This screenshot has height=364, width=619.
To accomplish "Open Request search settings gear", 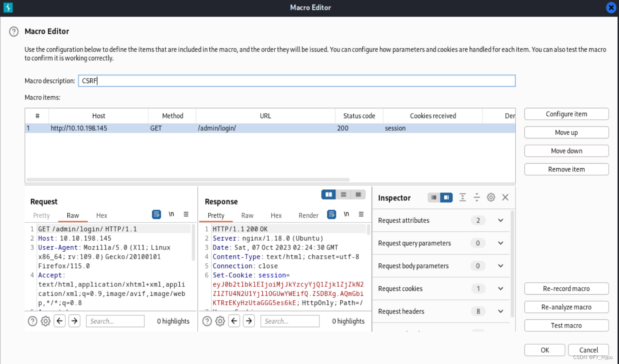I will [45, 321].
